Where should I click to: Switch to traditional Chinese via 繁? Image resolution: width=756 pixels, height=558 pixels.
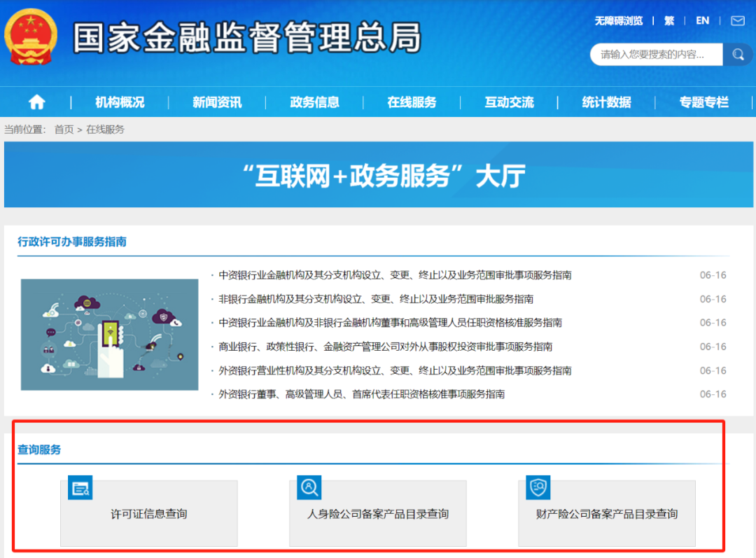point(668,21)
